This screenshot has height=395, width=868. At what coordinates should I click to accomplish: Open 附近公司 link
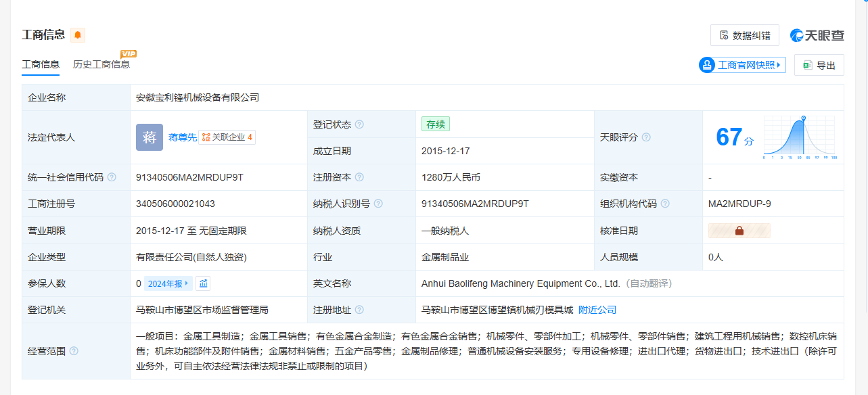click(597, 310)
